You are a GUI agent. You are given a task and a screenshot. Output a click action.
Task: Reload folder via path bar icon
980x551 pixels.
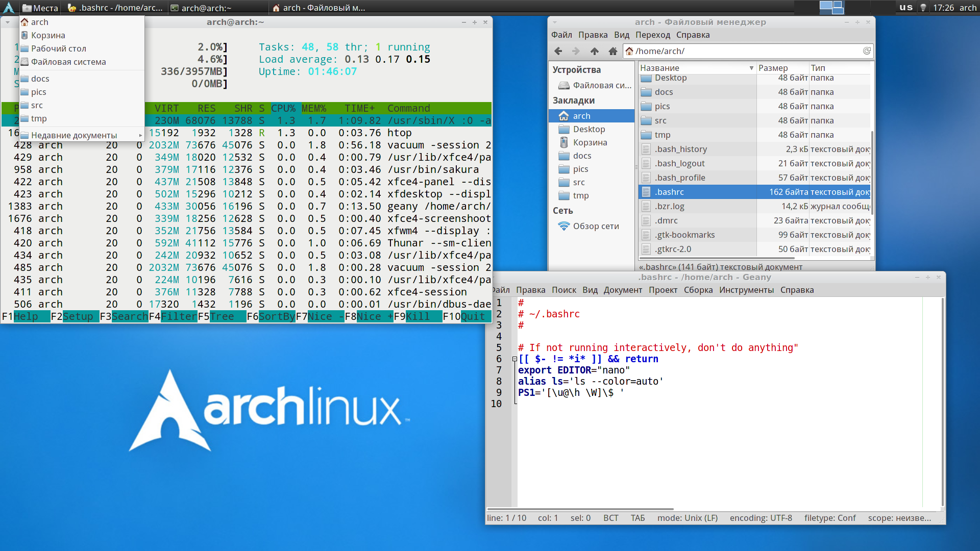pos(866,51)
